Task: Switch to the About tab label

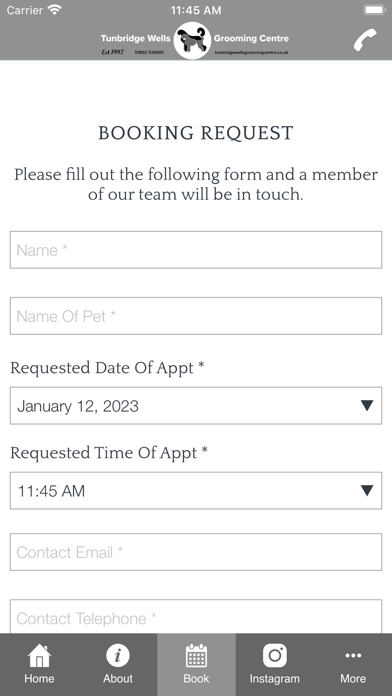Action: (118, 678)
